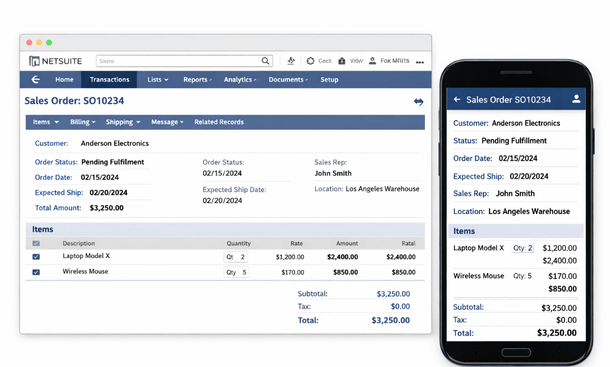Uncheck the Wireless Mouse row checkbox
Image resolution: width=610 pixels, height=367 pixels.
(36, 272)
